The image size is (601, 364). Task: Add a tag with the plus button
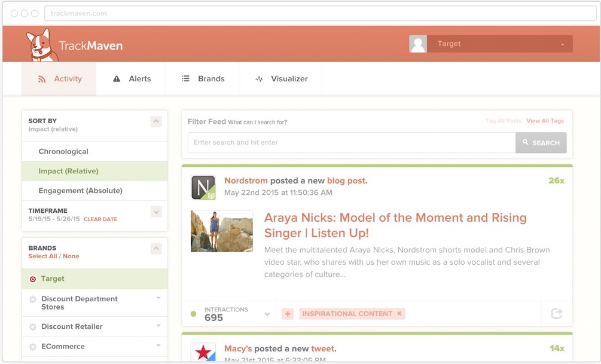click(288, 314)
